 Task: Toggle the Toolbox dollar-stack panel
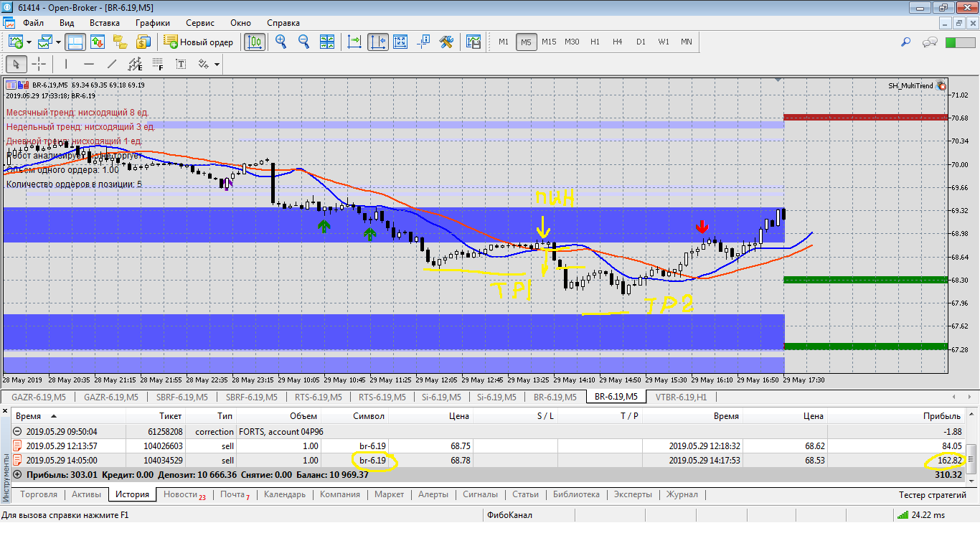tap(143, 42)
